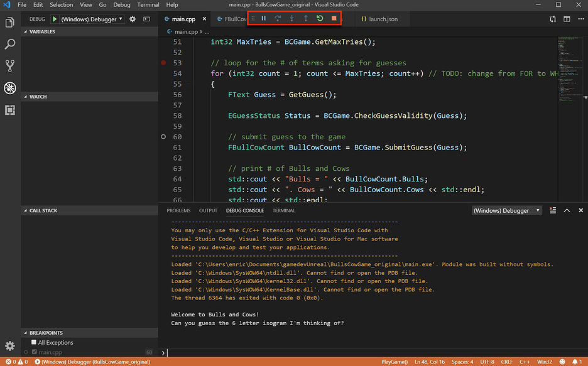Open the Explorer view in activity bar
The width and height of the screenshot is (588, 366).
click(10, 23)
